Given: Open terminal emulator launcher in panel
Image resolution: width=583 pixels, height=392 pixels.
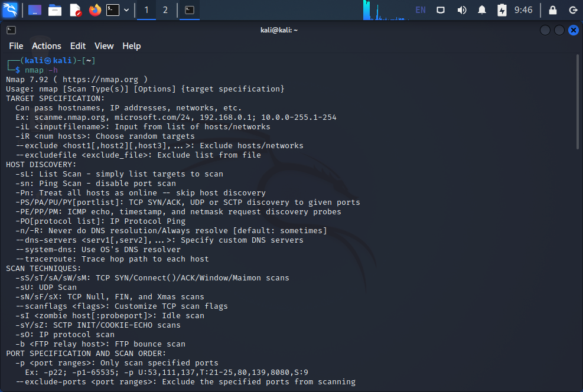Looking at the screenshot, I should [113, 10].
